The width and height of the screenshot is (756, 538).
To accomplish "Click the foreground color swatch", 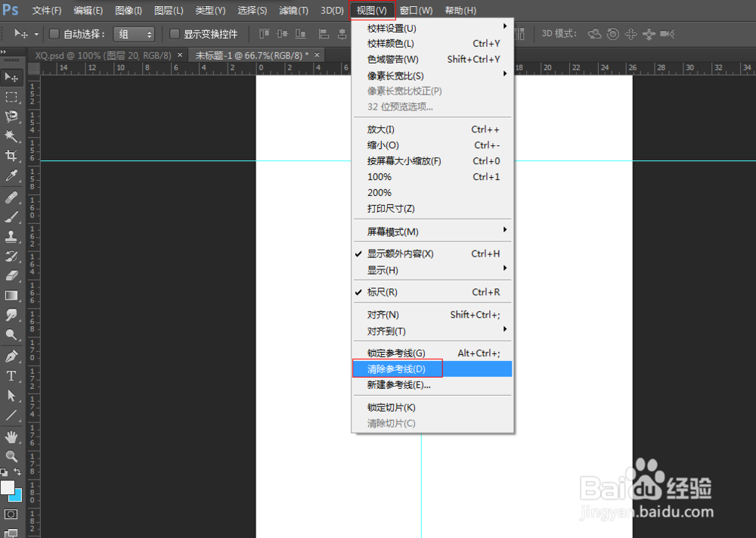I will tap(8, 487).
